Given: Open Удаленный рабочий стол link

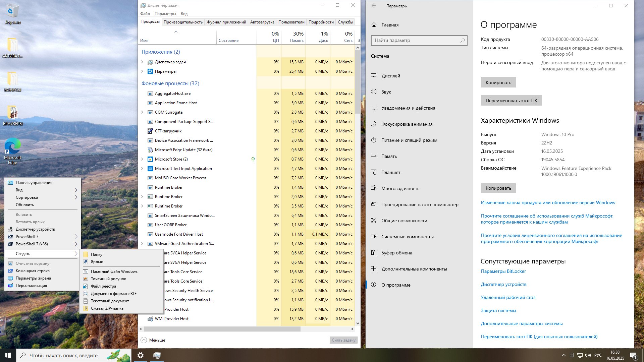Looking at the screenshot, I should click(508, 297).
